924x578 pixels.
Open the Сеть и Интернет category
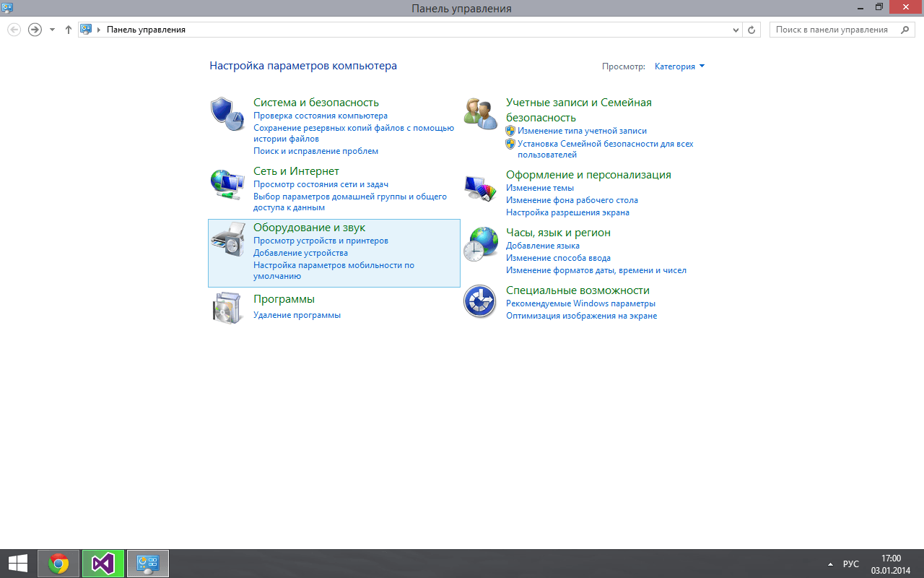point(296,171)
